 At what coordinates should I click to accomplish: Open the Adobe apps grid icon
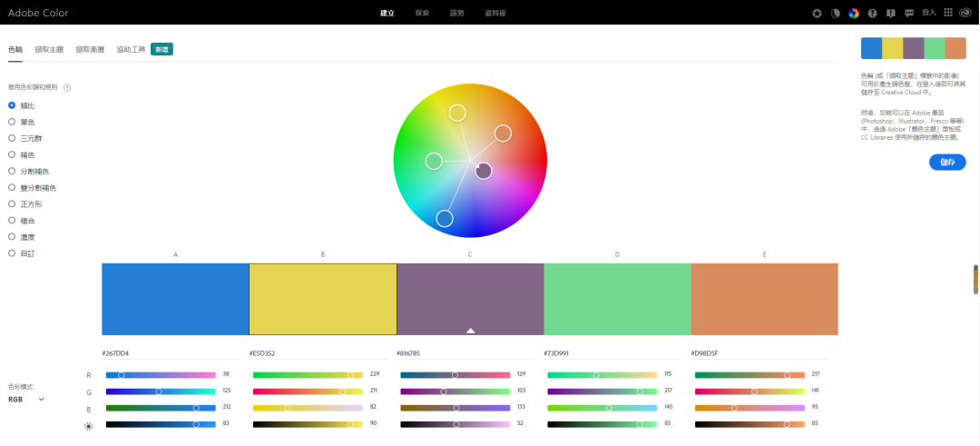point(947,13)
